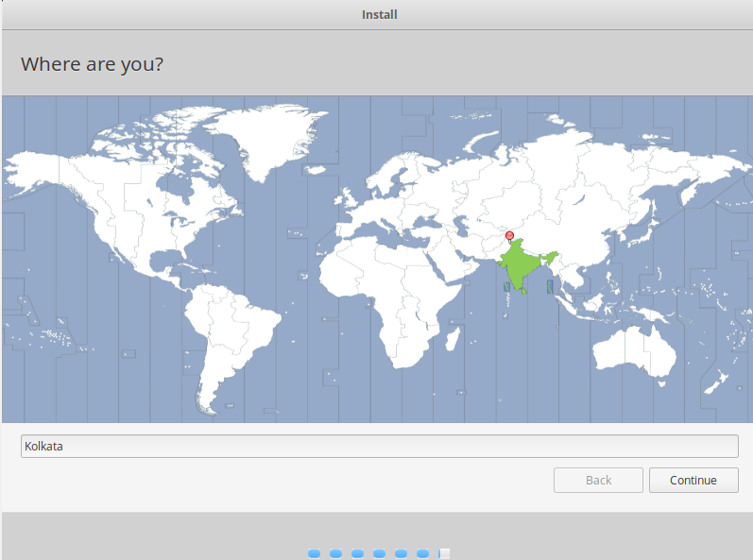Image resolution: width=753 pixels, height=560 pixels.
Task: Click the red location pin on map
Action: pyautogui.click(x=509, y=235)
